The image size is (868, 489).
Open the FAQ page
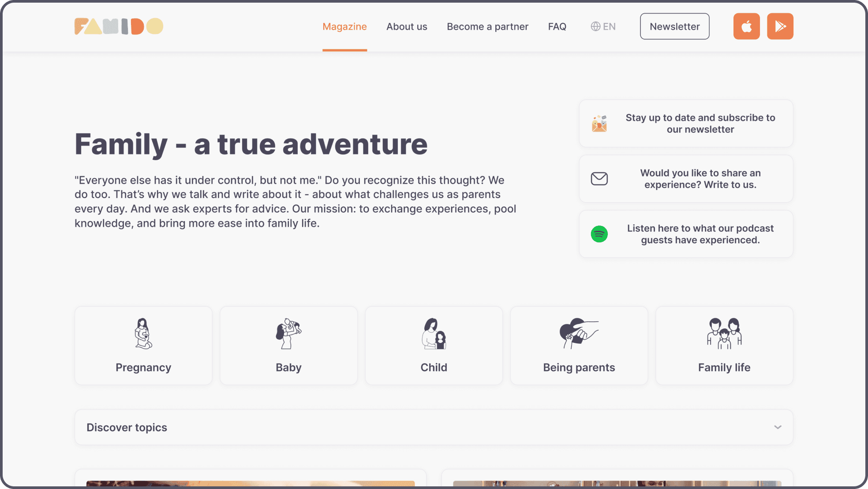(x=557, y=26)
